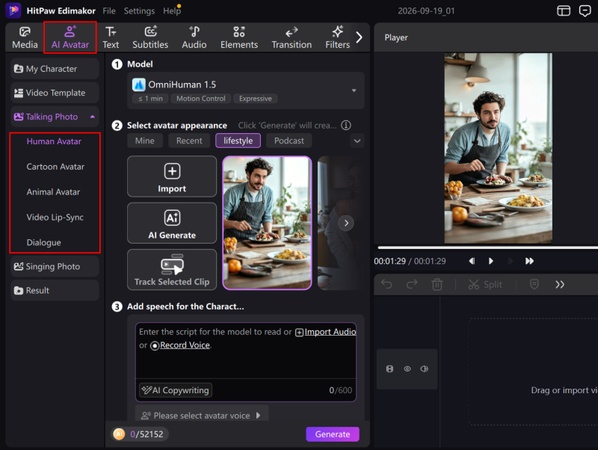Click the Record Voice link
Viewport: 598px width, 450px height.
coord(181,346)
